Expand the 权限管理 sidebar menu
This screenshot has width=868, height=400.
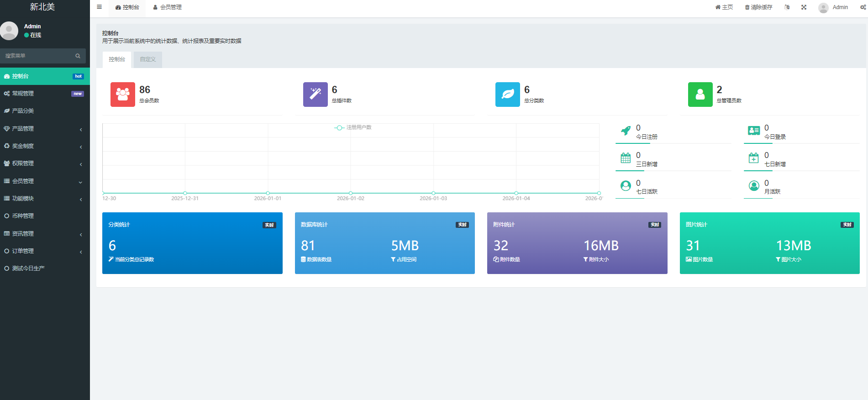click(44, 163)
